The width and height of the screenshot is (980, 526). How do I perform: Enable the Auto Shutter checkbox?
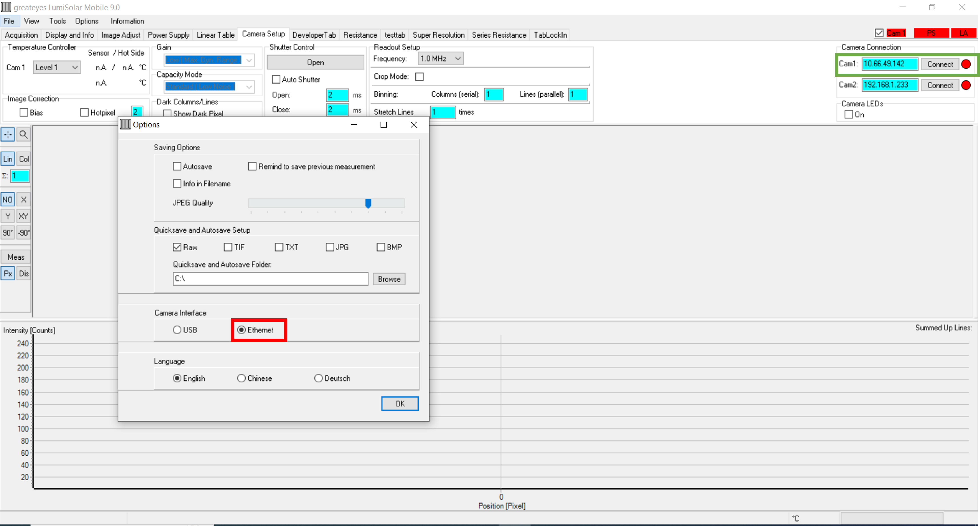pyautogui.click(x=276, y=79)
